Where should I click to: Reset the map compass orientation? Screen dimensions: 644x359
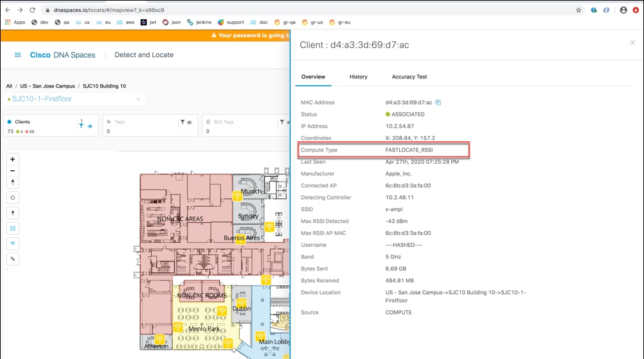click(x=13, y=182)
